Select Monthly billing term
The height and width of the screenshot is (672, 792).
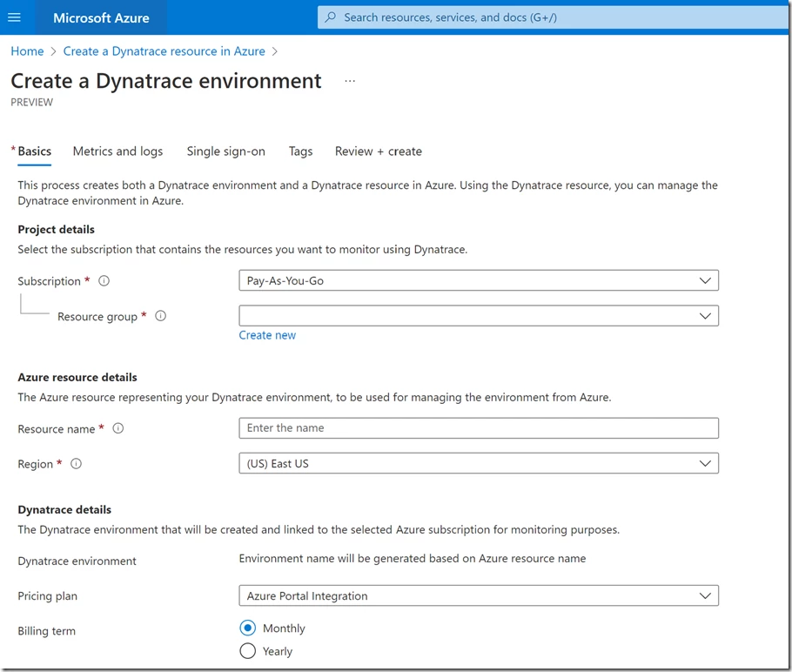click(247, 628)
